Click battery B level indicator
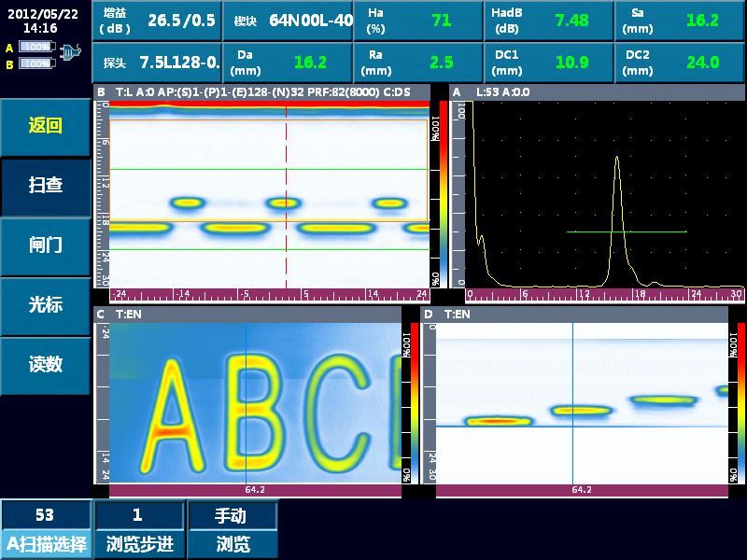The image size is (747, 560). pyautogui.click(x=35, y=63)
